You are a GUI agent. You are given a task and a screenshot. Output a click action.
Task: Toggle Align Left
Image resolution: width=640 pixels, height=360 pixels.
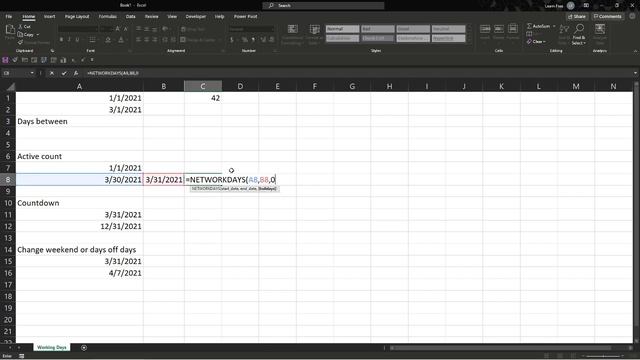click(139, 40)
